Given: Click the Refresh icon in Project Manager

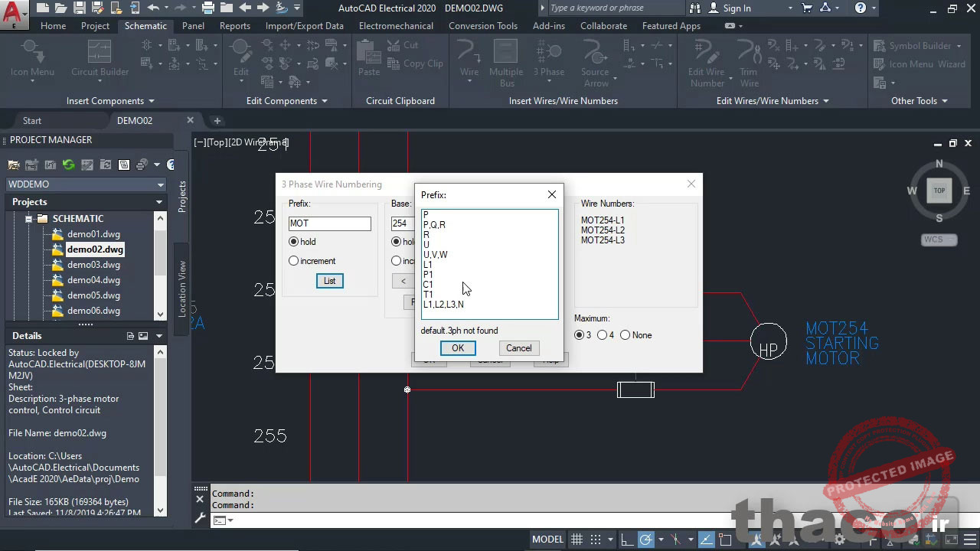Looking at the screenshot, I should [x=69, y=165].
